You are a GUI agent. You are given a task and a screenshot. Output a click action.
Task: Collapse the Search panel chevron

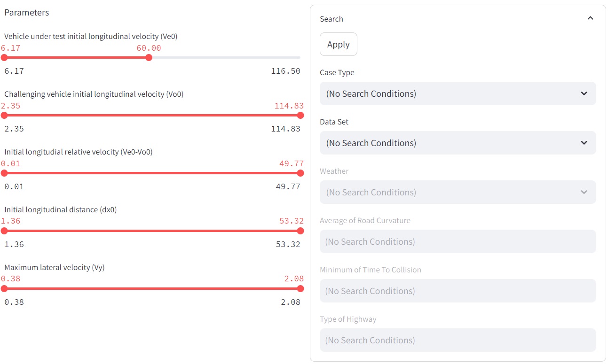pos(590,18)
